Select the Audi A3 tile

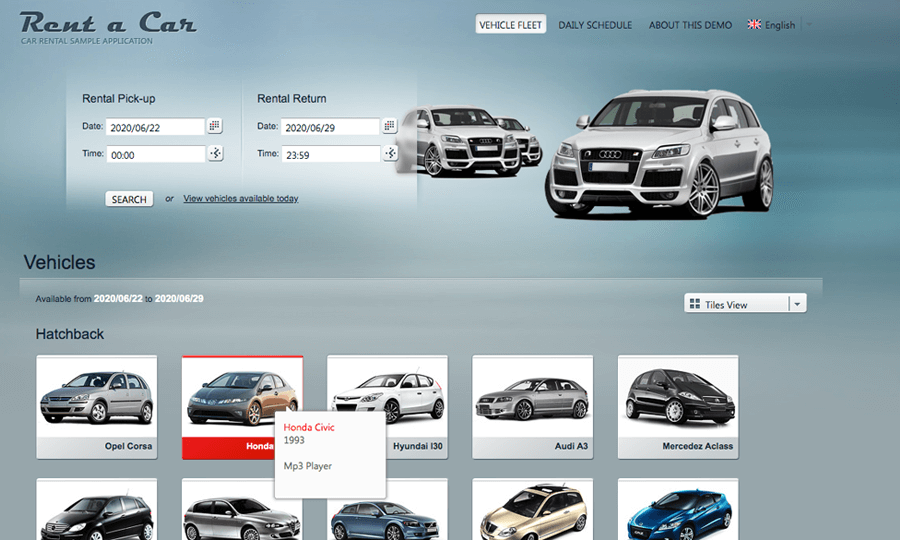pos(533,407)
